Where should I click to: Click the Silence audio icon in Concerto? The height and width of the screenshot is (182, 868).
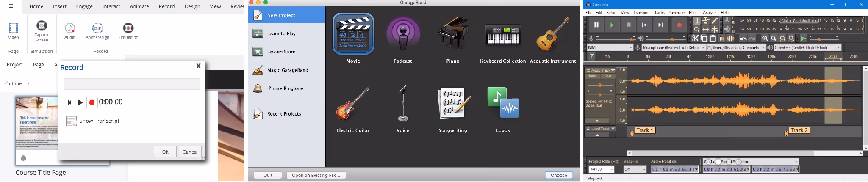click(x=731, y=39)
